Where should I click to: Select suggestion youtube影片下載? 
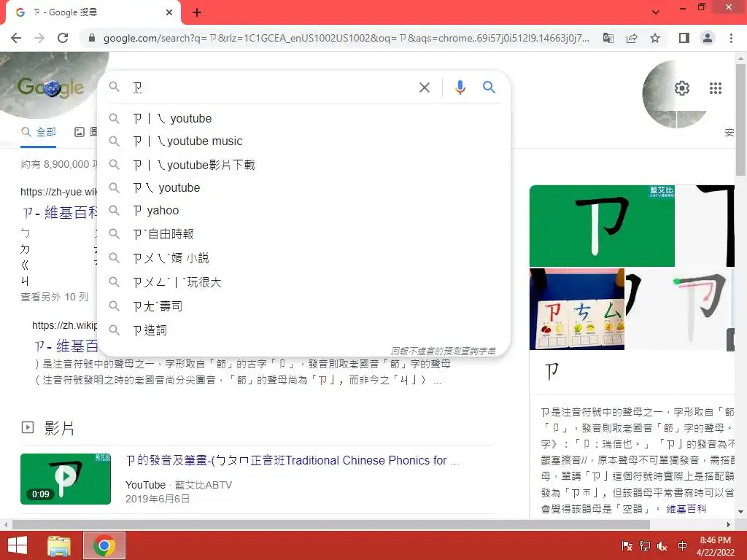point(303,165)
